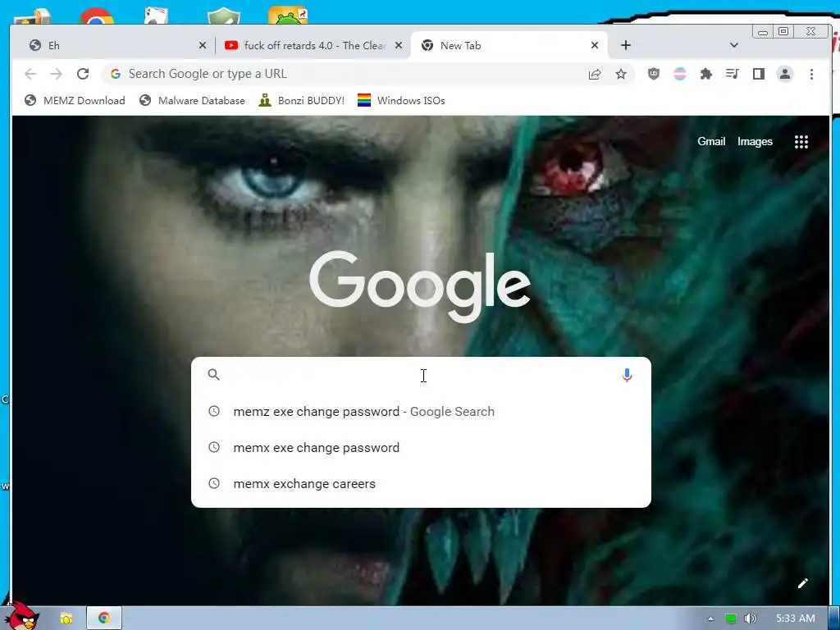Open the MEMZ Download bookmark
This screenshot has width=840, height=630.
[75, 101]
